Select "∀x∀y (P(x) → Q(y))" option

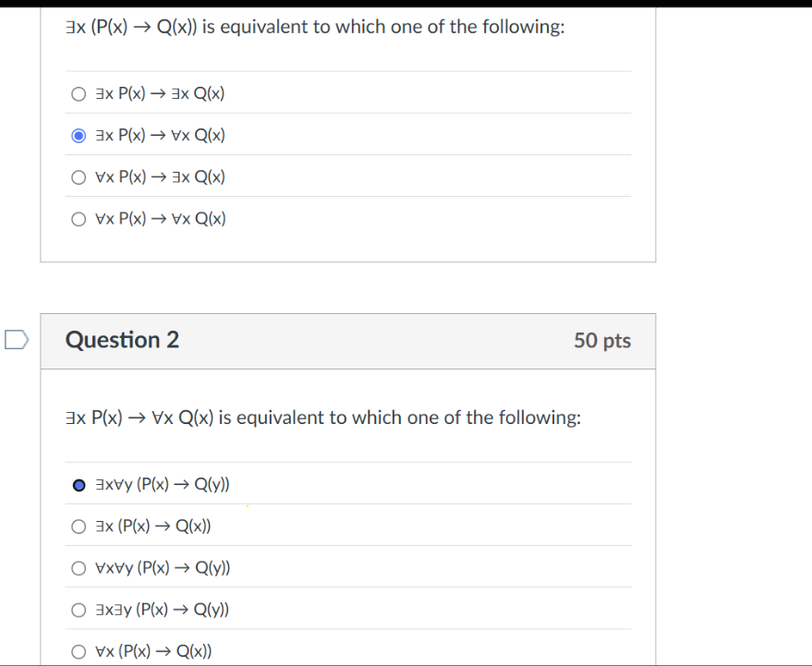[x=79, y=567]
